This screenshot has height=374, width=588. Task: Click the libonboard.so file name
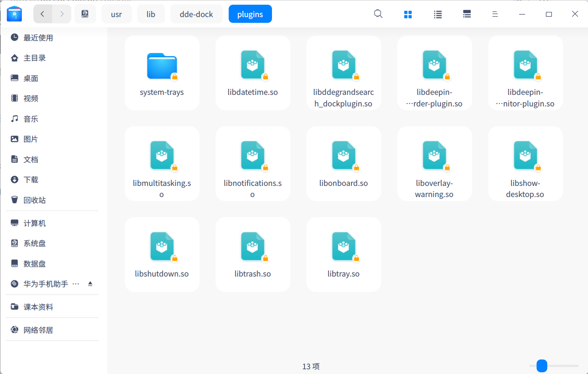tap(343, 183)
